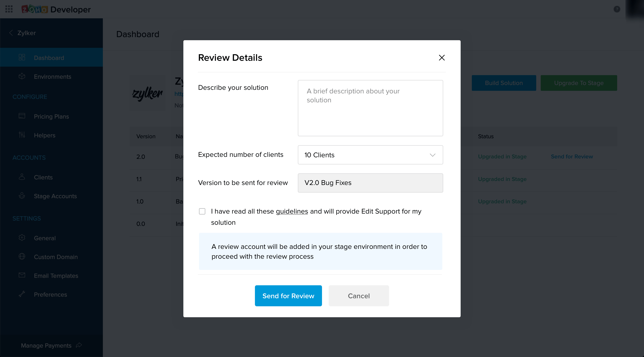
Task: Select the Helpers icon
Action: click(x=22, y=135)
